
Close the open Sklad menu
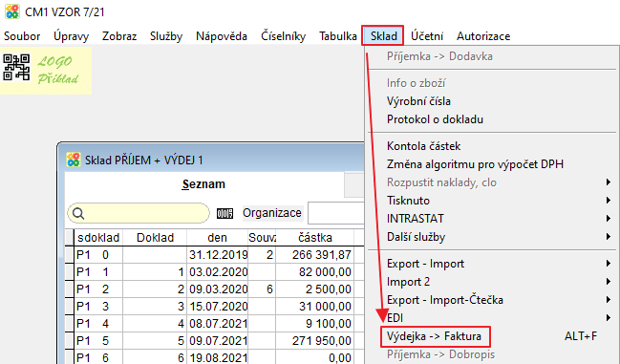pos(383,36)
